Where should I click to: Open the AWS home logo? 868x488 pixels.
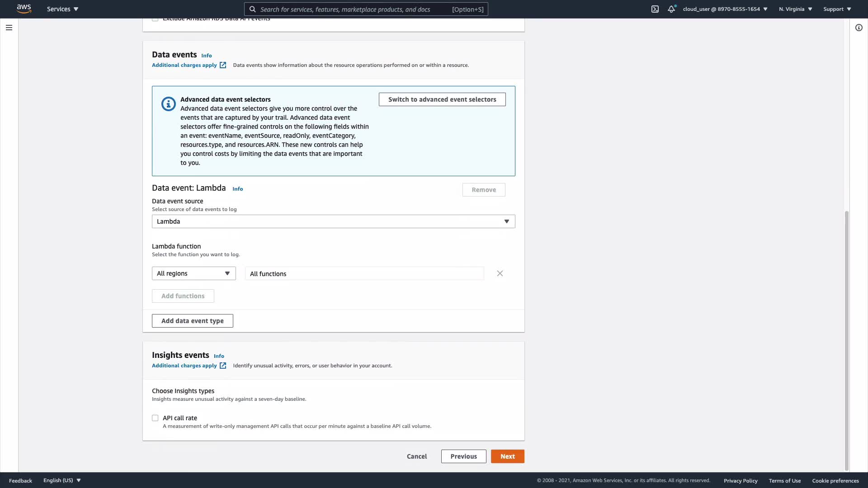tap(24, 9)
